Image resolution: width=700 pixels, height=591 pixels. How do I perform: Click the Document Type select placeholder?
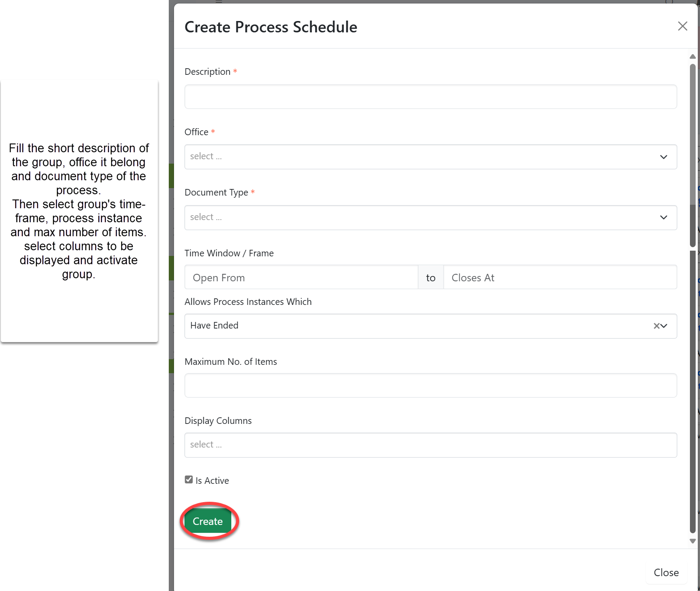click(x=206, y=217)
